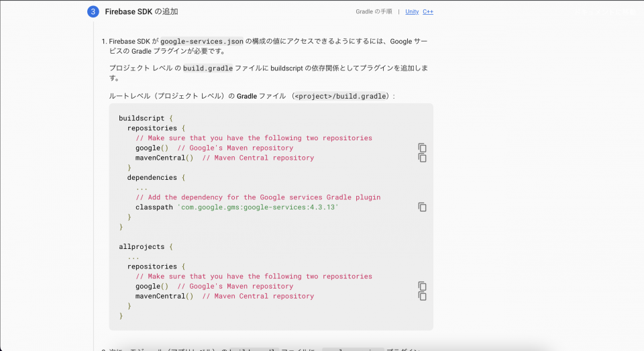644x351 pixels.
Task: Click the bold 'Gradle' word before ファイル
Action: [247, 96]
